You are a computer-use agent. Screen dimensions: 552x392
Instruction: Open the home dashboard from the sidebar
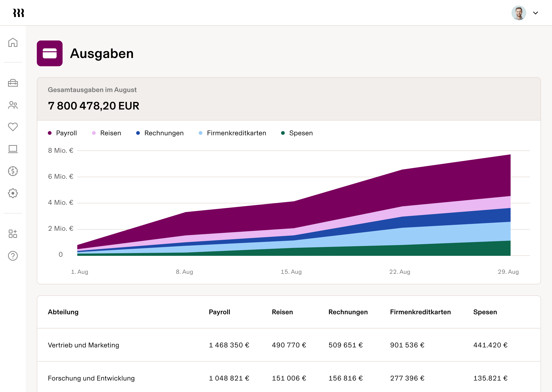click(13, 43)
